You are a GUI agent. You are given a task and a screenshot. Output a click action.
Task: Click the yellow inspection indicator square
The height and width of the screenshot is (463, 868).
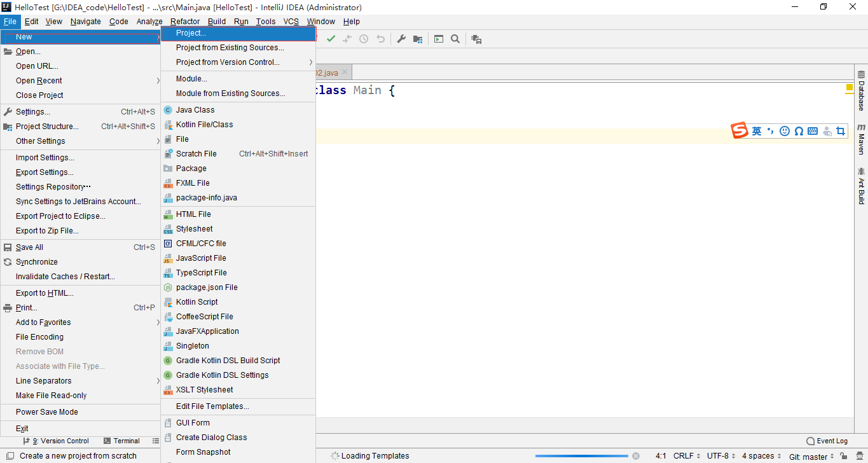[x=850, y=87]
